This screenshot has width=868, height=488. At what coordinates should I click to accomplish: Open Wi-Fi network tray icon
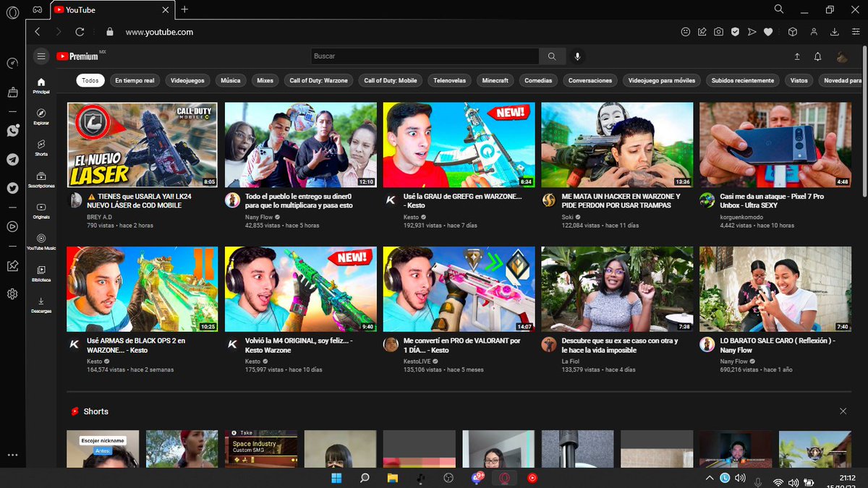778,481
